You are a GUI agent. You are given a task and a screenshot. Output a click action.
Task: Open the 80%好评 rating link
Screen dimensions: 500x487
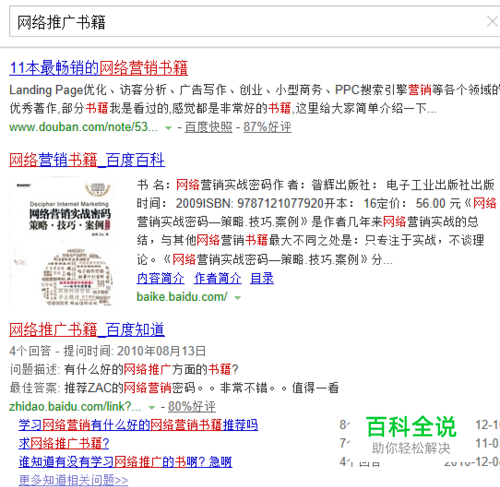[x=192, y=406]
